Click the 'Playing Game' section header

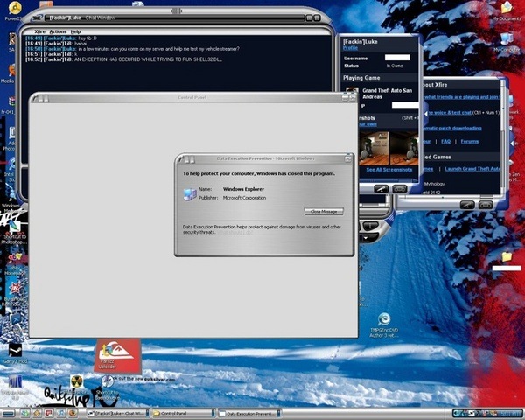pos(361,78)
